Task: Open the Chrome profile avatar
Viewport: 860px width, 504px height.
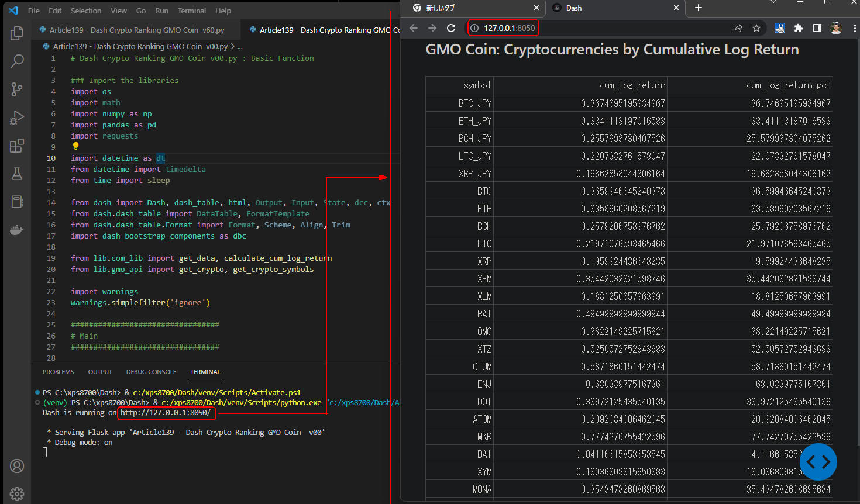Action: [836, 28]
